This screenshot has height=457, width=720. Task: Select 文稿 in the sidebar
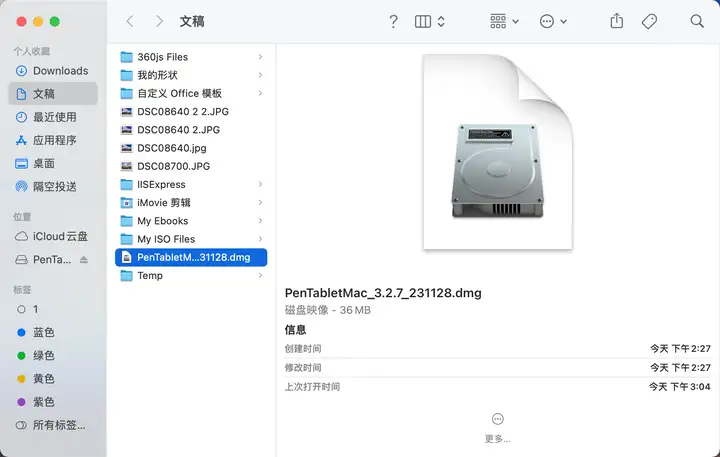tap(53, 94)
